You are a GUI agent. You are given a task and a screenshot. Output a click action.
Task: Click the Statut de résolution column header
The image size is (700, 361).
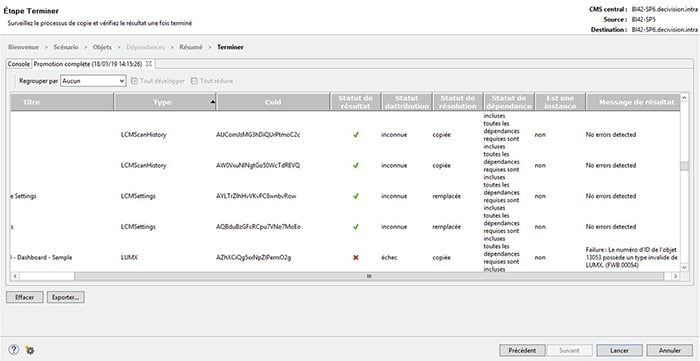point(458,102)
